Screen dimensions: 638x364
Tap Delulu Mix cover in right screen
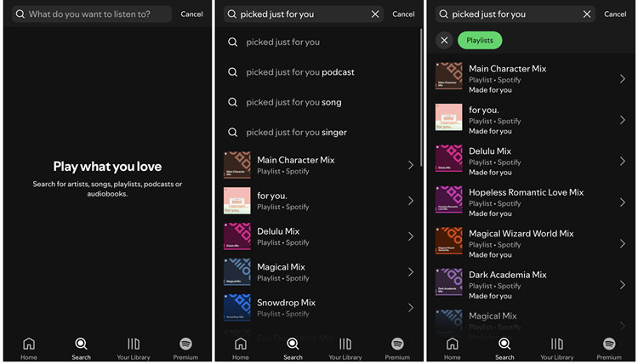[x=449, y=158]
